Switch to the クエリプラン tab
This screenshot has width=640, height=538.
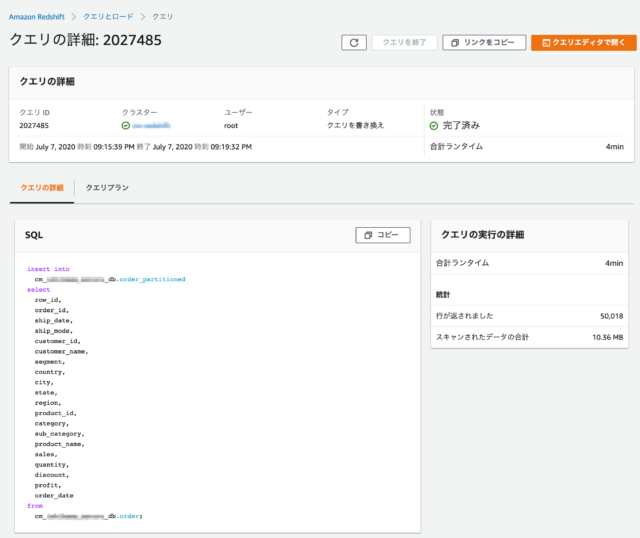tap(107, 188)
